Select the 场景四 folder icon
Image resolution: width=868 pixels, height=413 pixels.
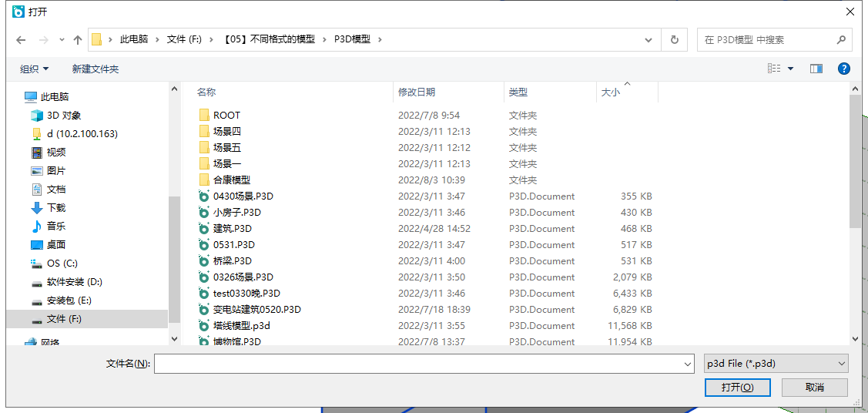coord(205,131)
